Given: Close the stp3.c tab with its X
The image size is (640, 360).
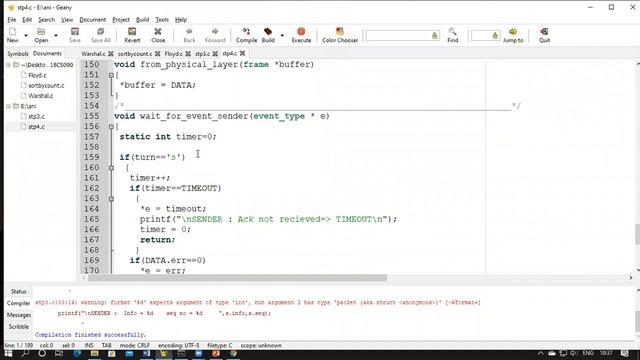Looking at the screenshot, I should pyautogui.click(x=215, y=53).
